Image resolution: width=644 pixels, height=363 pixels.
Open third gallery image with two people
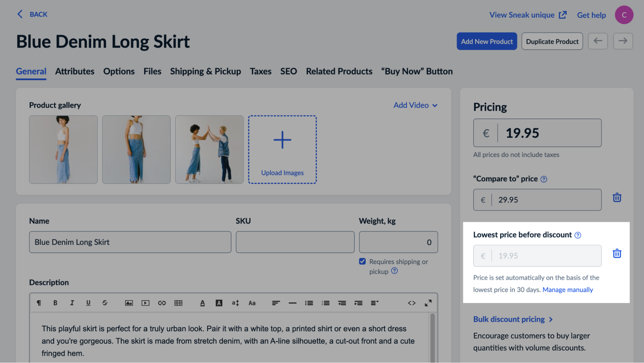209,149
